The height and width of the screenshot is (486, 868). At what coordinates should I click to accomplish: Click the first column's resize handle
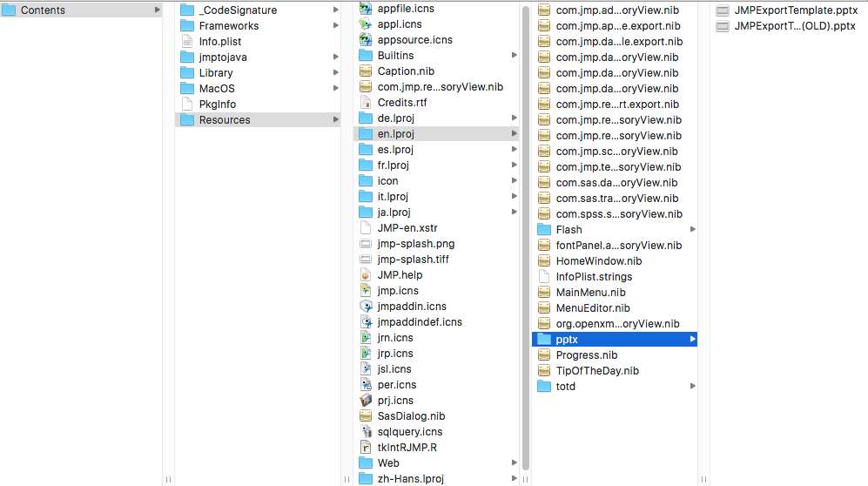(168, 479)
